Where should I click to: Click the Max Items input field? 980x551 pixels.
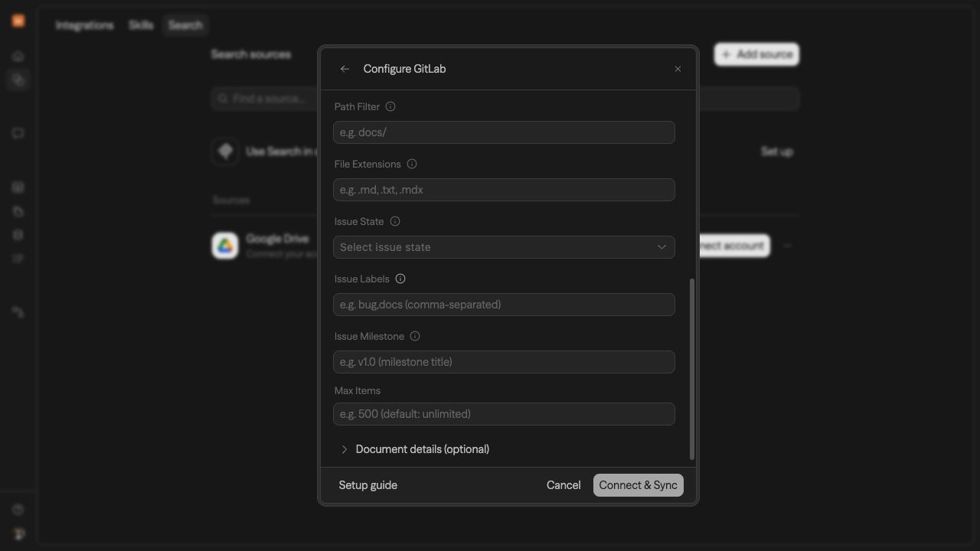coord(504,414)
